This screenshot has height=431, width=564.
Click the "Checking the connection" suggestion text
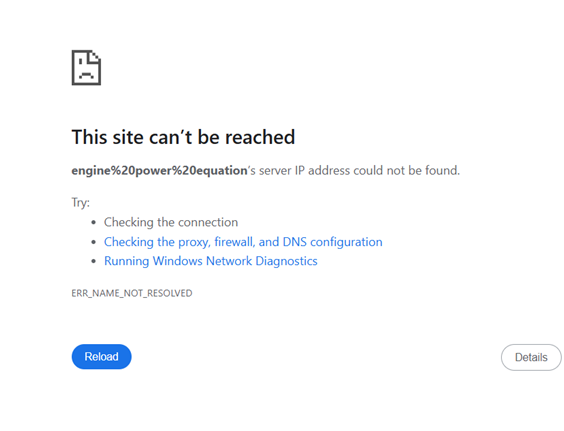(x=171, y=222)
